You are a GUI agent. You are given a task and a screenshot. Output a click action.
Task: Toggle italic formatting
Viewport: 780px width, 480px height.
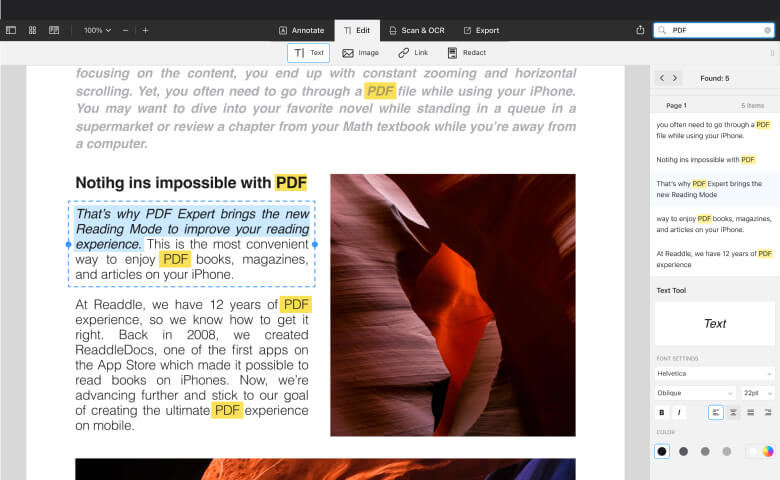[679, 412]
